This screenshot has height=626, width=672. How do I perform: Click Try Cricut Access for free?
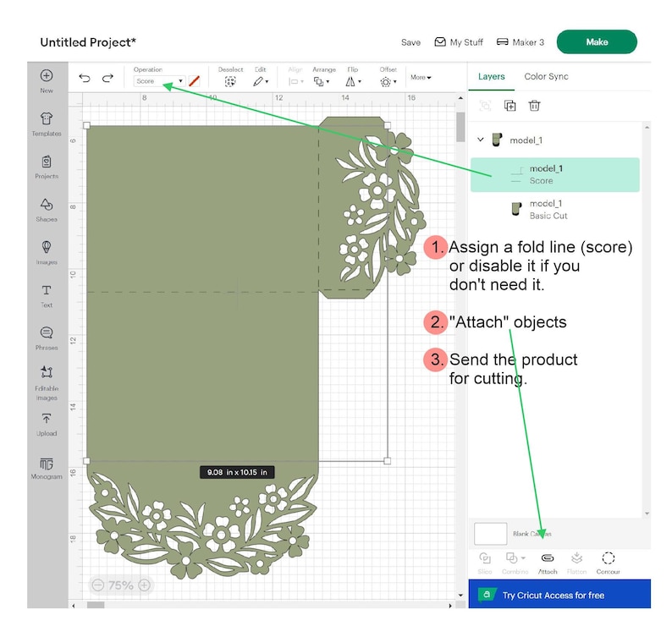(559, 595)
